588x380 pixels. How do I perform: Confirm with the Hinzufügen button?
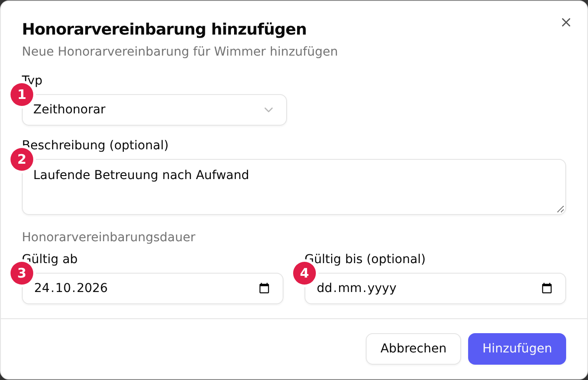(x=517, y=349)
